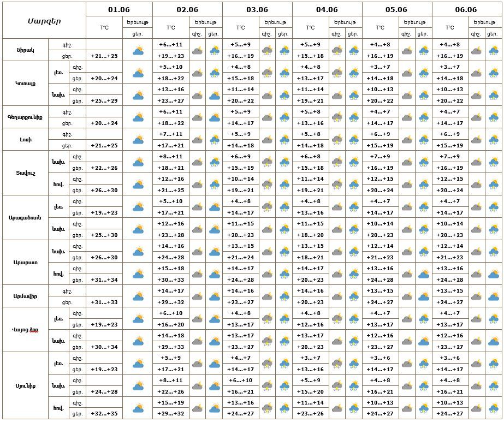Click the 03.06 date header
Image resolution: width=504 pixels, height=422 pixels.
(x=257, y=9)
